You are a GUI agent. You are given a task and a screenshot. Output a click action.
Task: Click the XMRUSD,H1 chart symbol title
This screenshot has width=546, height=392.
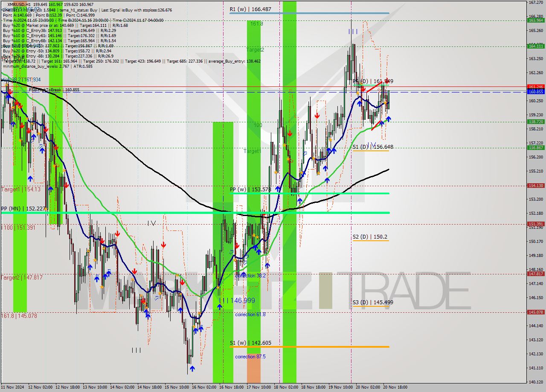point(20,4)
